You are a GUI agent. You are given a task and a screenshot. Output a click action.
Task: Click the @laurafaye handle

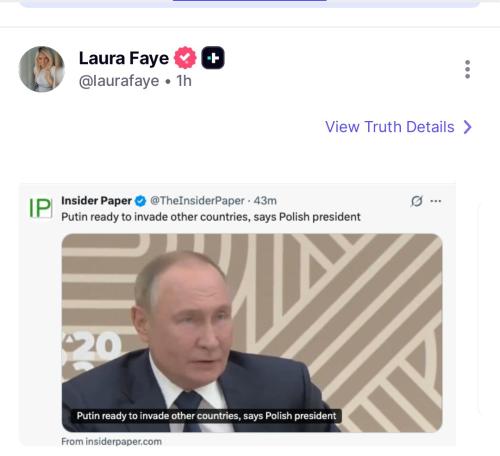(x=119, y=81)
